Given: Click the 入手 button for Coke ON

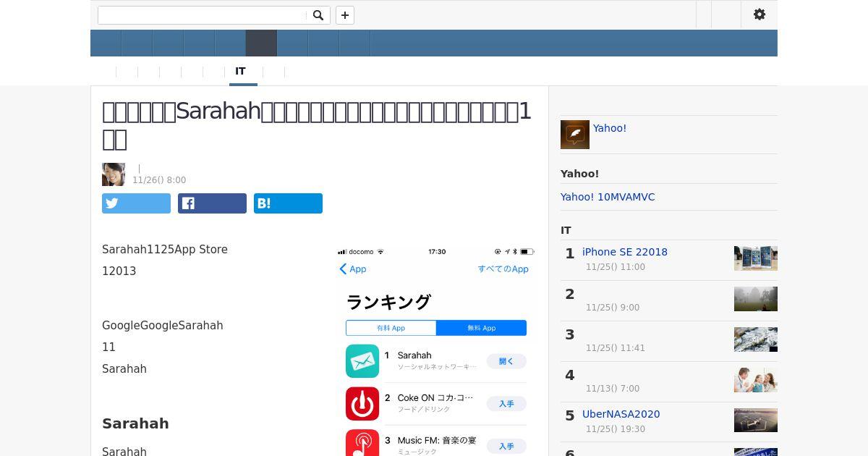Looking at the screenshot, I should (x=506, y=403).
